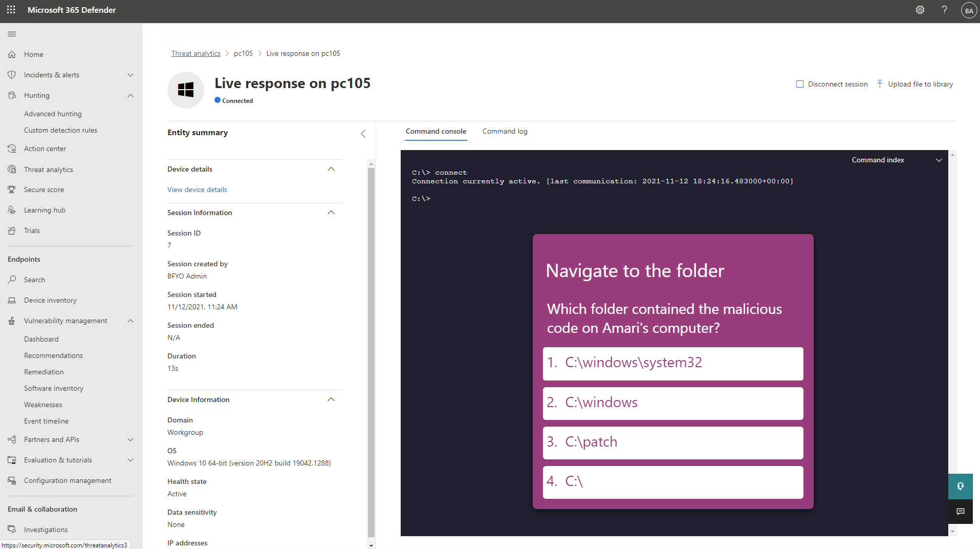This screenshot has height=549, width=980.
Task: Go to Threat analytics breadcrumb link
Action: pos(196,53)
